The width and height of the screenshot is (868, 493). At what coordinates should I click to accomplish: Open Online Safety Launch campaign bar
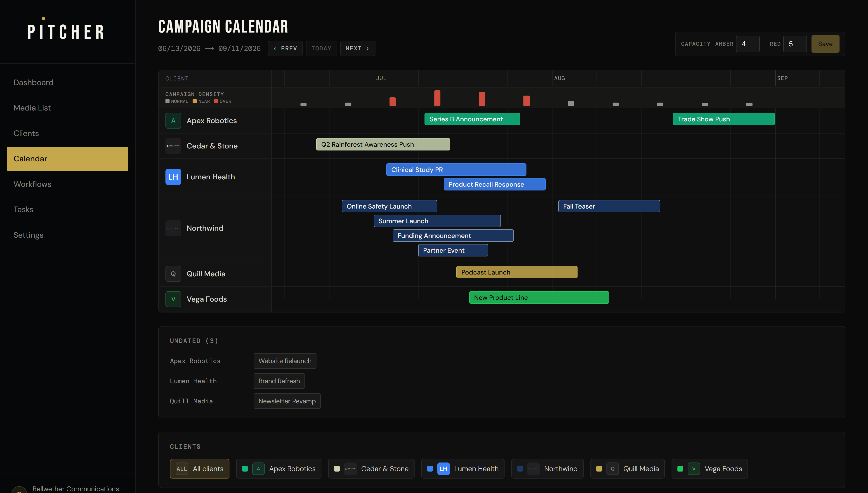[389, 206]
